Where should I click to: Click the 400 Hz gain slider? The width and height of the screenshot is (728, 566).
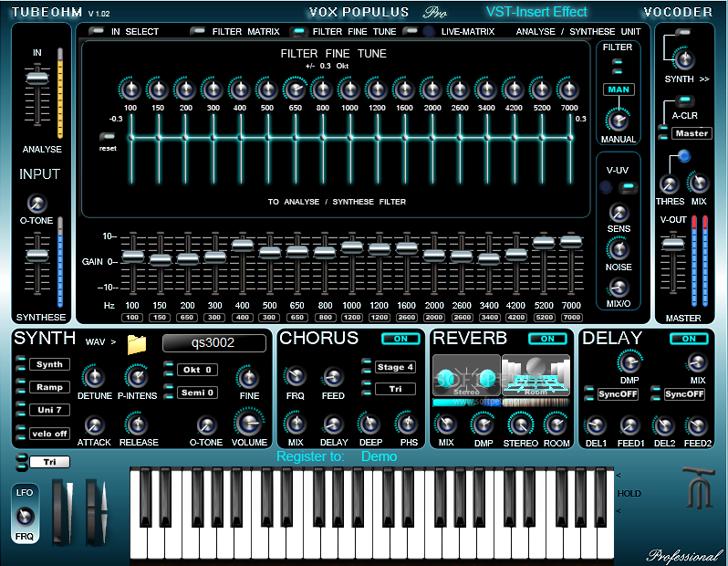click(x=243, y=245)
